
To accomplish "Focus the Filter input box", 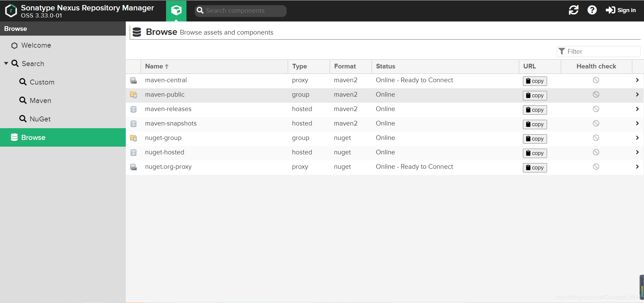I will 598,51.
